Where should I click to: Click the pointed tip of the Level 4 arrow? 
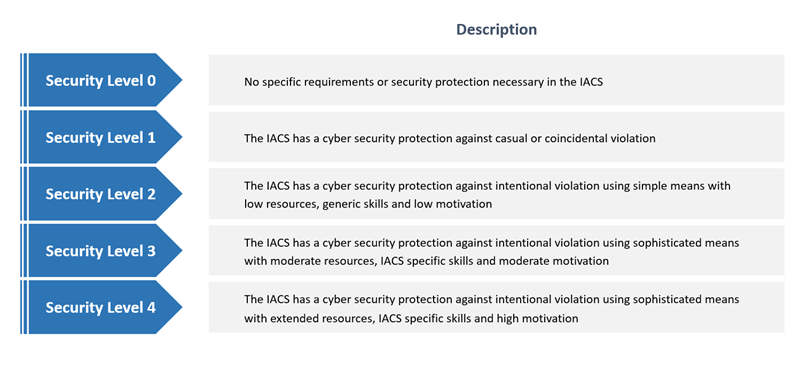coord(175,307)
